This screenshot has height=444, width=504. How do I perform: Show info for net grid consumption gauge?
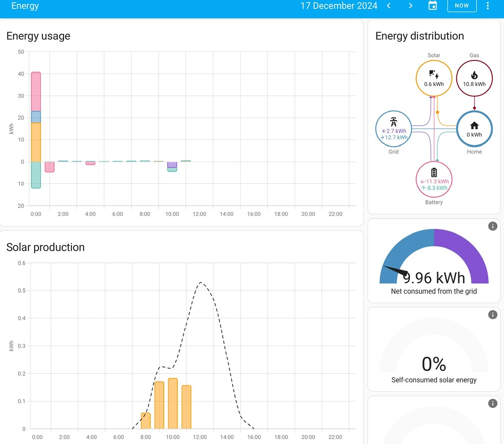pos(493,226)
